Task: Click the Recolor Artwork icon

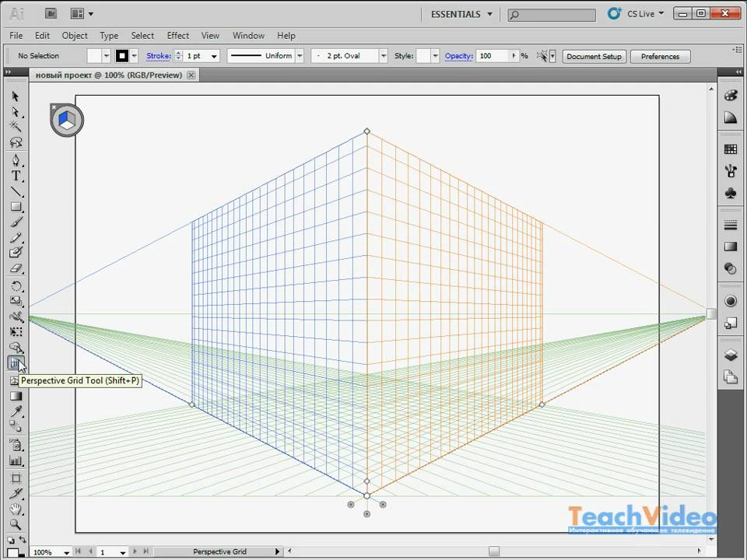Action: pyautogui.click(x=542, y=56)
